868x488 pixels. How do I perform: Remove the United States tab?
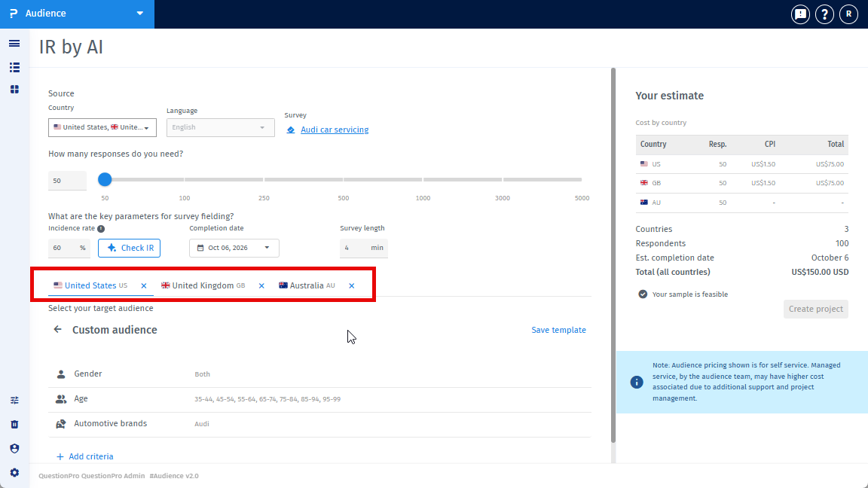144,286
